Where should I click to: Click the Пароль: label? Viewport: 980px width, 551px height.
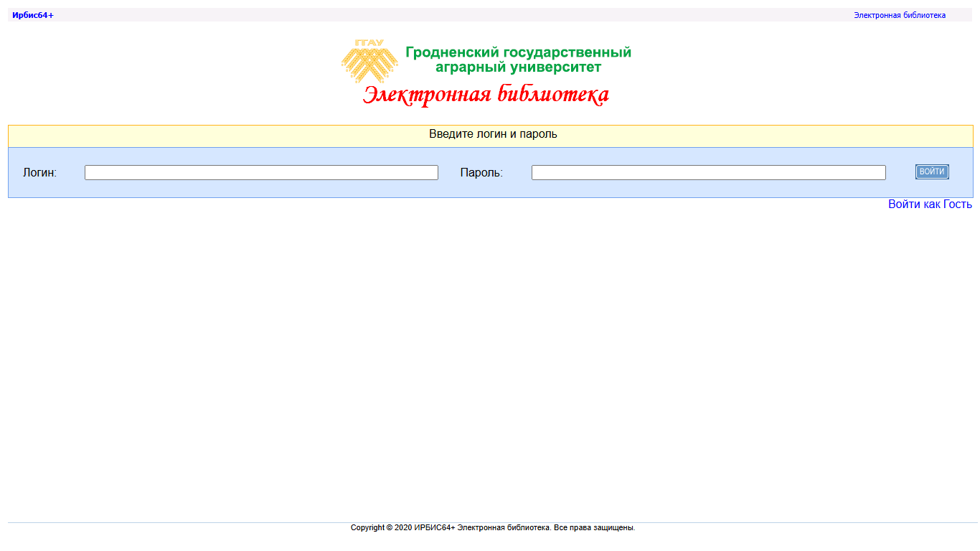click(481, 173)
